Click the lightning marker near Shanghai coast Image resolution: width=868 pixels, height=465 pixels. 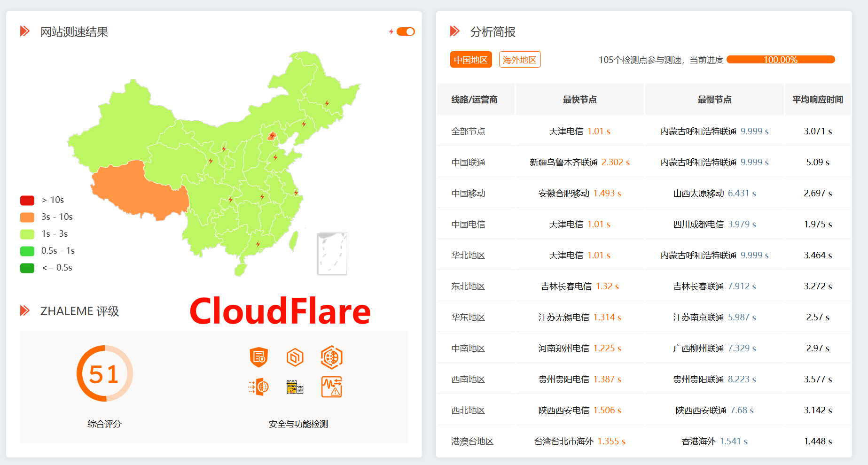296,192
